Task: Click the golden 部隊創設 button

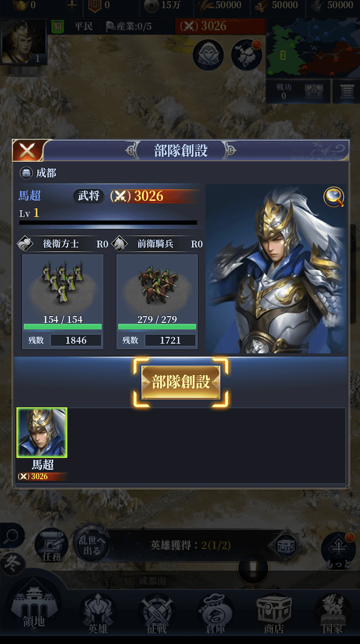Action: tap(181, 382)
